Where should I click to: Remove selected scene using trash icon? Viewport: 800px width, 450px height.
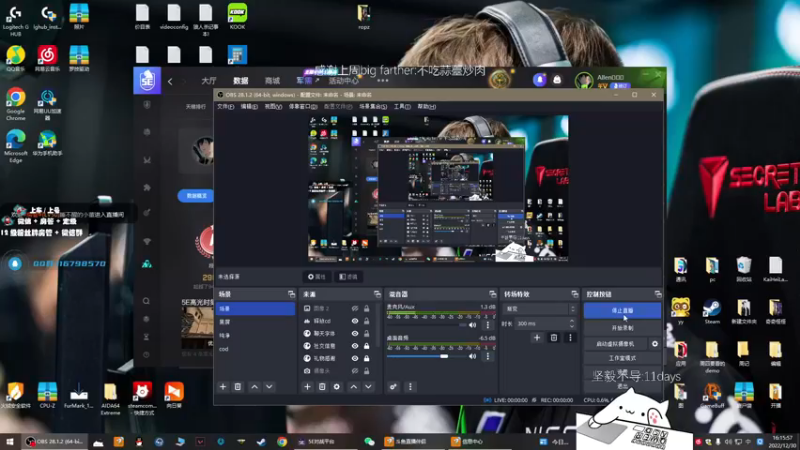click(238, 387)
